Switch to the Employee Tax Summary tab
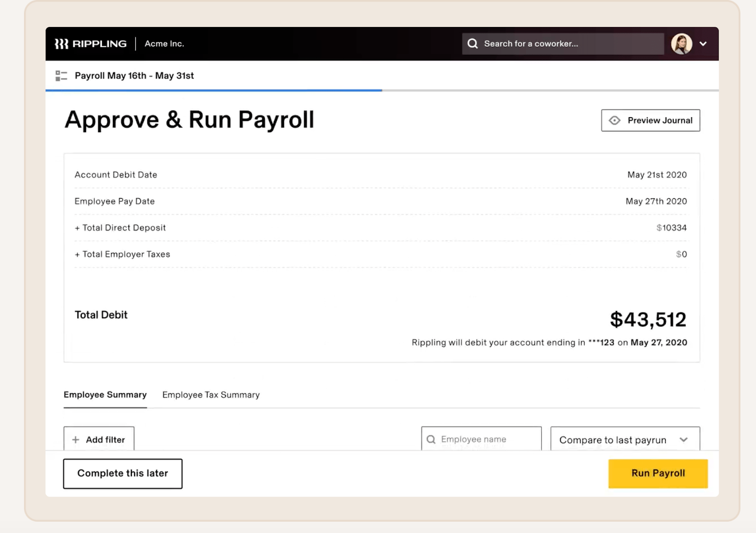This screenshot has height=533, width=756. (211, 395)
